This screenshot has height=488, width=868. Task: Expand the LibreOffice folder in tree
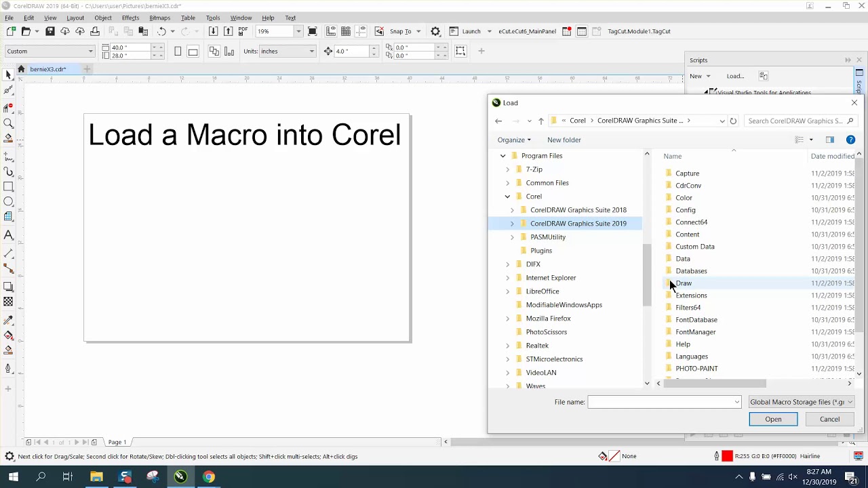coord(507,291)
